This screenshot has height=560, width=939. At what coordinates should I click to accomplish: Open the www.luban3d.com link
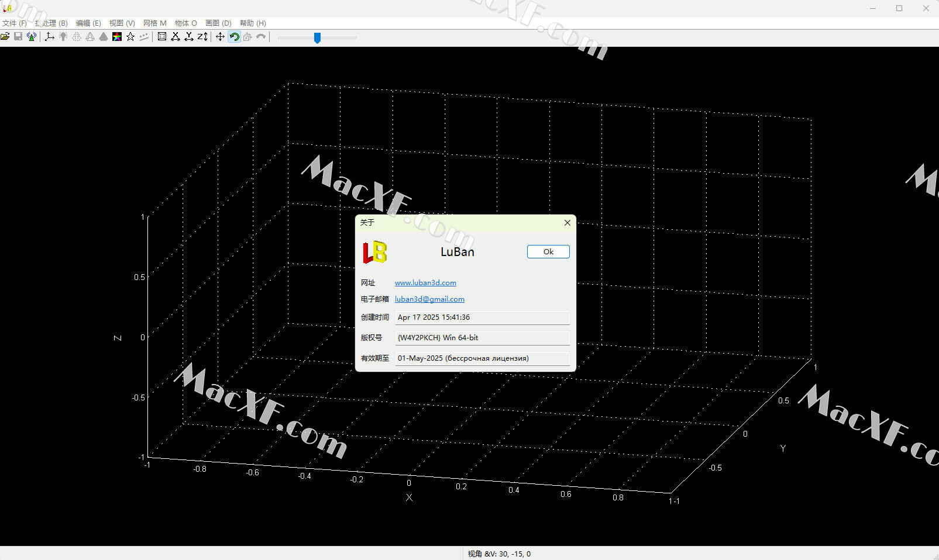pyautogui.click(x=425, y=282)
